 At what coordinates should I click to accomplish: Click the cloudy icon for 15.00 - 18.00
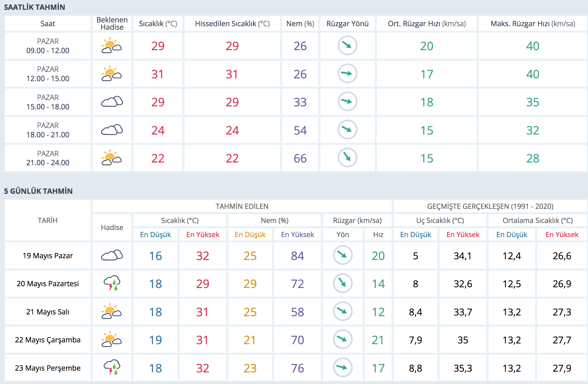point(112,102)
